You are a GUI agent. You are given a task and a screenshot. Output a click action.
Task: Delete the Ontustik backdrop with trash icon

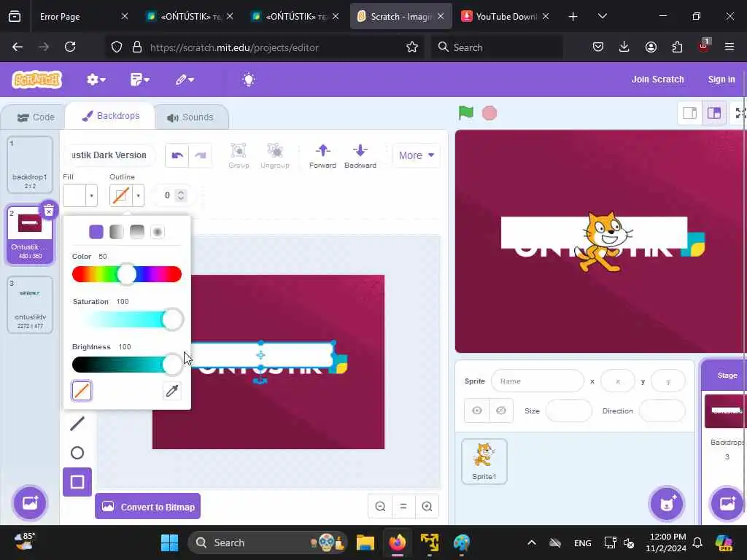tap(49, 210)
